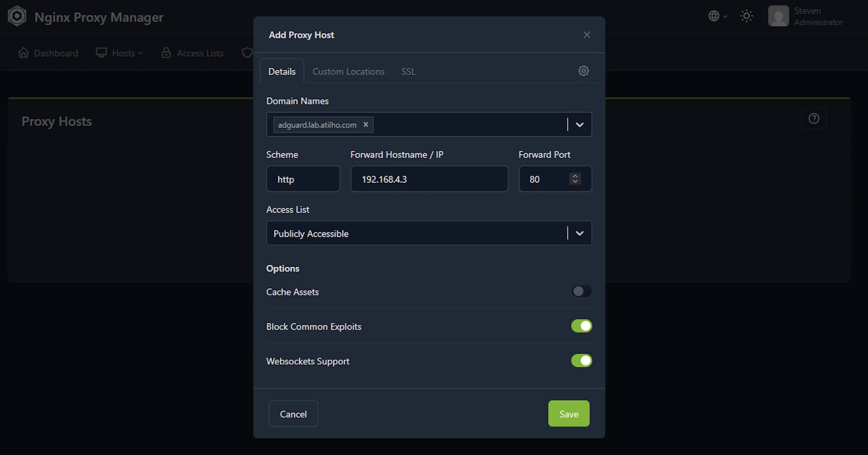Enable the Cache Assets toggle
Screen dimensions: 868x455
point(581,291)
